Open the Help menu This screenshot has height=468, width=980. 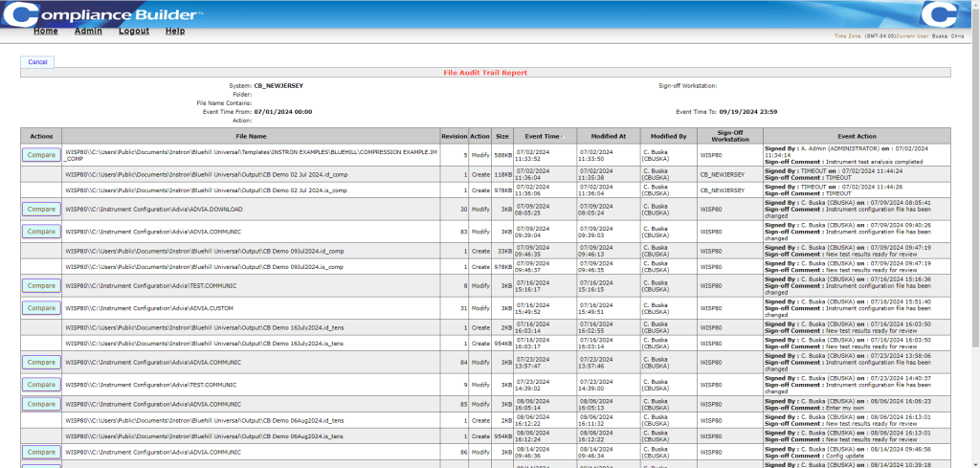(x=175, y=32)
